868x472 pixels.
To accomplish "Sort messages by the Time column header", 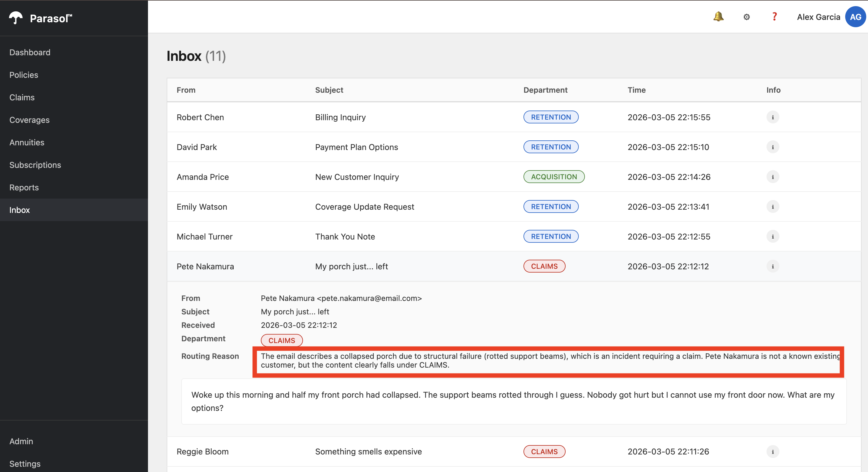I will click(x=636, y=90).
